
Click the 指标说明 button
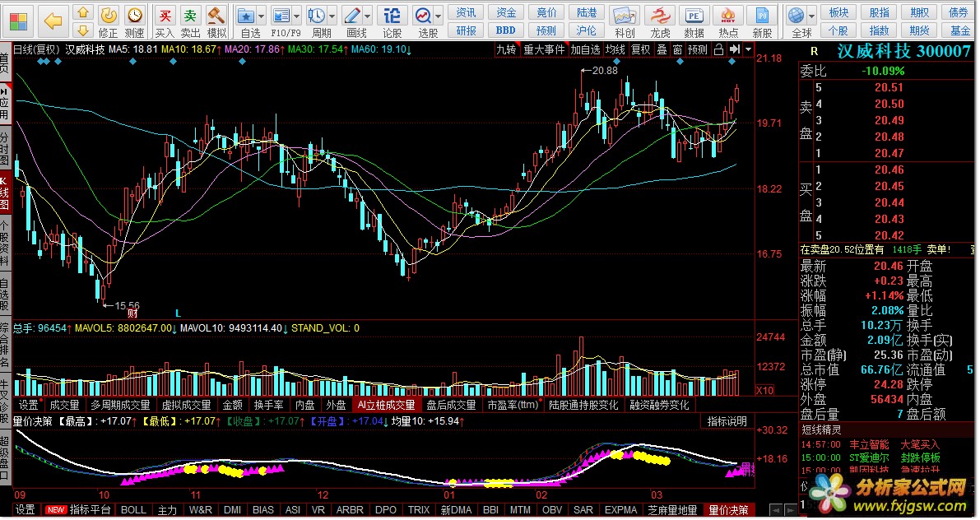(727, 421)
